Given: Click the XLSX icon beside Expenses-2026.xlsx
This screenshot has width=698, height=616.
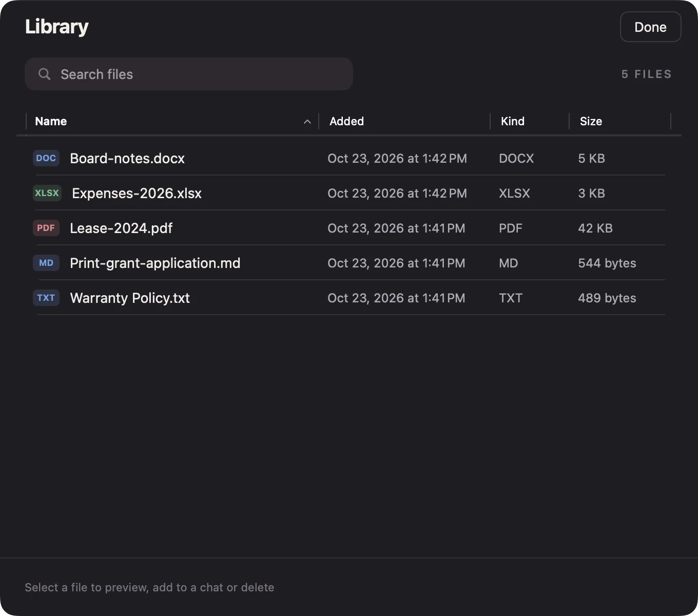Looking at the screenshot, I should 47,193.
